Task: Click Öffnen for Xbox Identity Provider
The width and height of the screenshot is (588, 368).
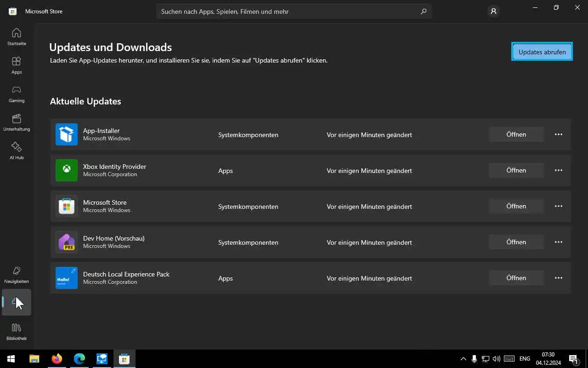Action: [x=516, y=170]
